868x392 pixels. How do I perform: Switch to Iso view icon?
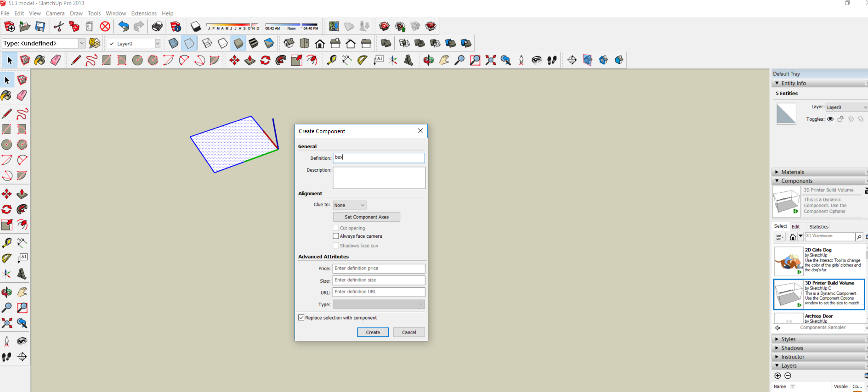tap(289, 43)
